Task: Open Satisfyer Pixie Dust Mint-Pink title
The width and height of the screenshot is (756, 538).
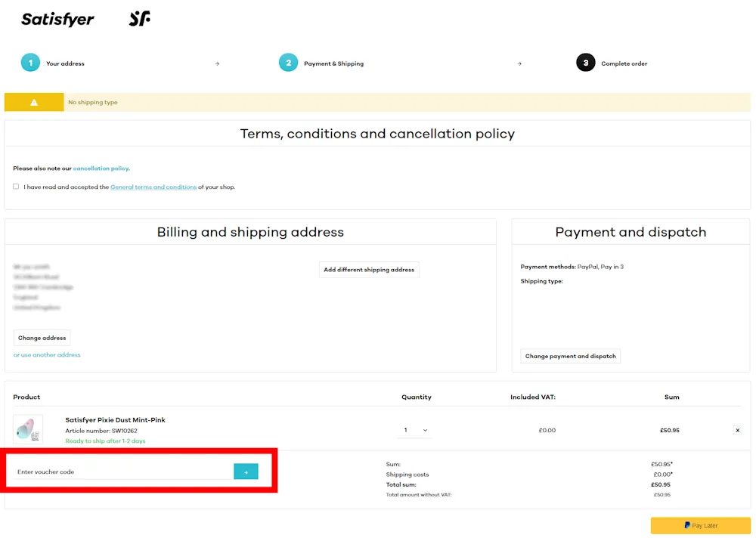Action: coord(115,420)
